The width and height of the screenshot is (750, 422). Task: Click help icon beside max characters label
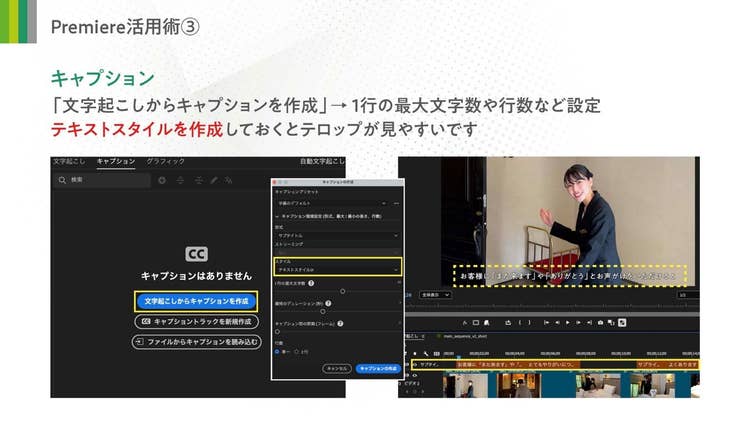coord(311,283)
